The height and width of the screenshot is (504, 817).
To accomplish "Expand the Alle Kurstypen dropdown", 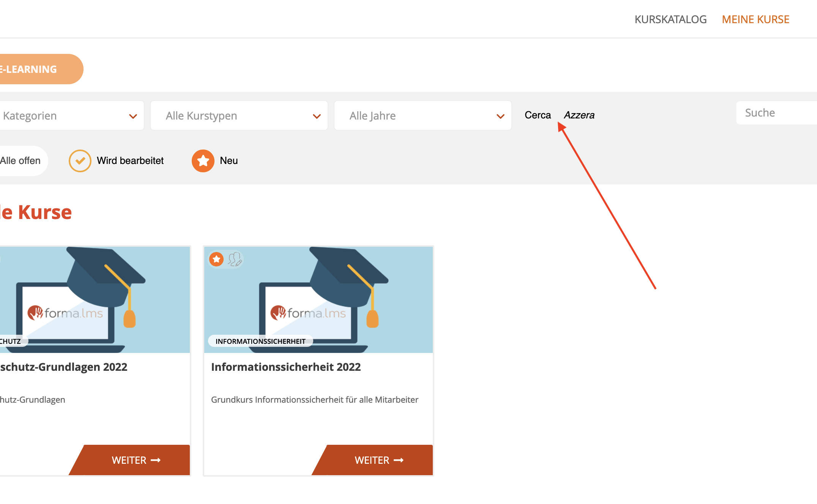I will (239, 116).
